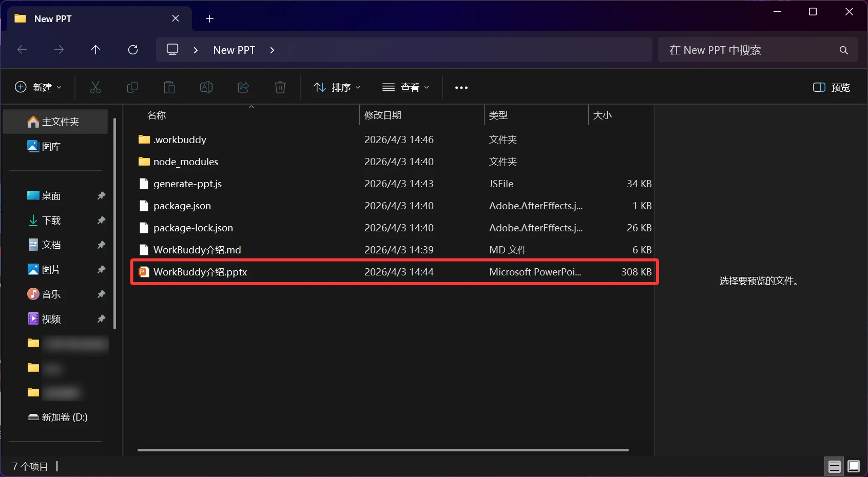This screenshot has width=868, height=477.
Task: Refresh the current folder view
Action: tap(133, 50)
